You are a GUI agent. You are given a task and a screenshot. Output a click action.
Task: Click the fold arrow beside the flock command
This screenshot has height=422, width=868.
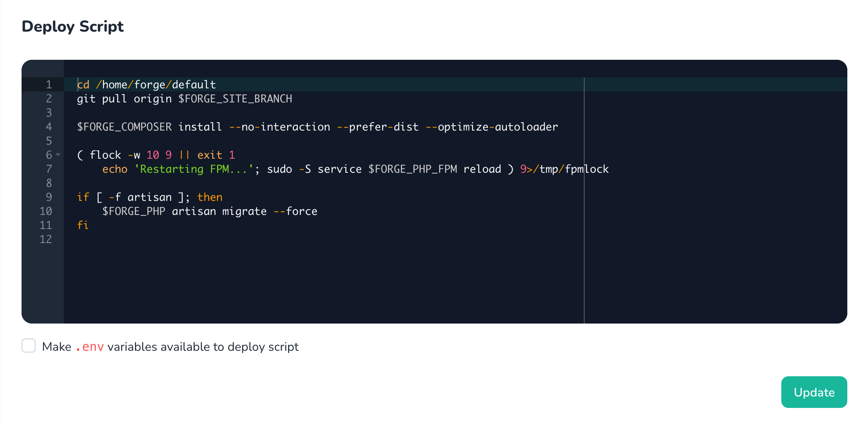[58, 155]
